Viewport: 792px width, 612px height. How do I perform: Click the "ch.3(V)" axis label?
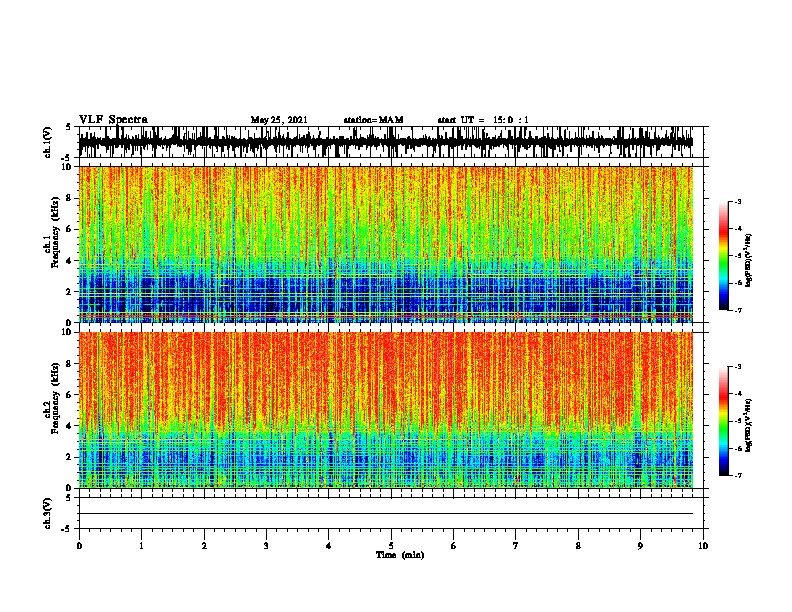point(47,513)
